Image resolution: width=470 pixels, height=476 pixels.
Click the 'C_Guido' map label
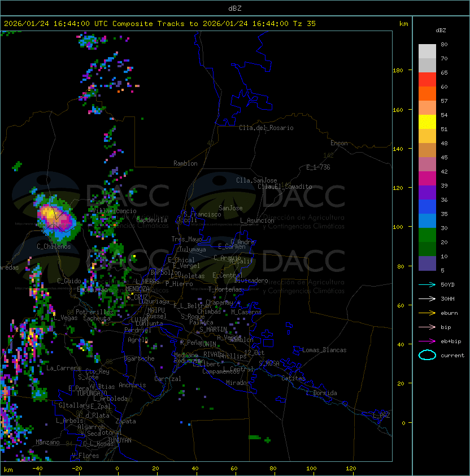(69, 281)
